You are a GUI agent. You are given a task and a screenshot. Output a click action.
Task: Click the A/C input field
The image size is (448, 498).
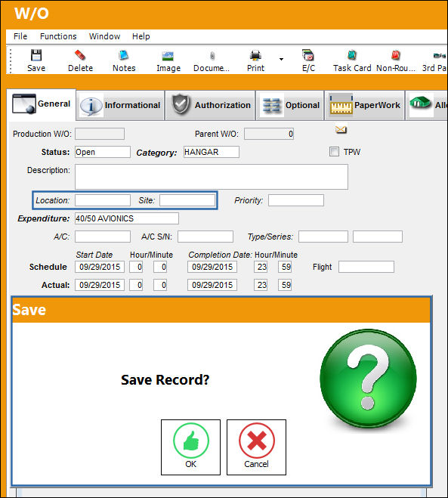tap(103, 237)
